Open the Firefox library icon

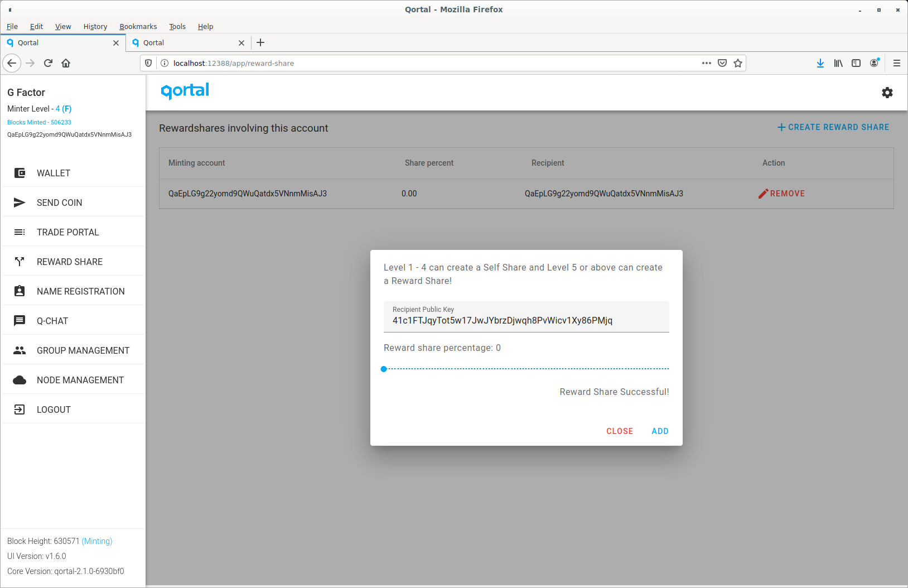pyautogui.click(x=838, y=63)
